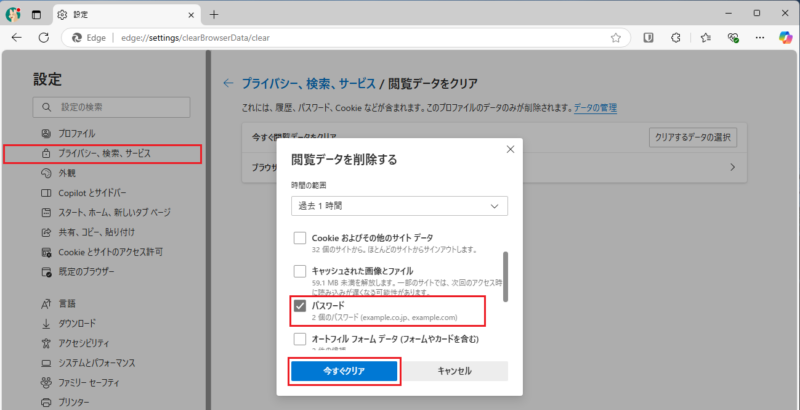This screenshot has width=800, height=410.
Task: Open Settings and more ellipsis menu
Action: (x=760, y=38)
